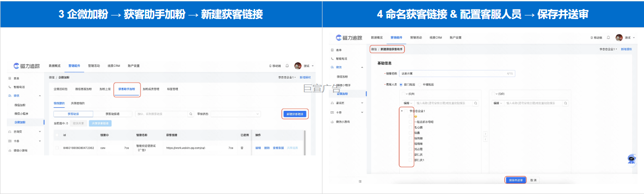
Task: Click 微信小游戏 icon in left screenshot
Action: coord(10,150)
